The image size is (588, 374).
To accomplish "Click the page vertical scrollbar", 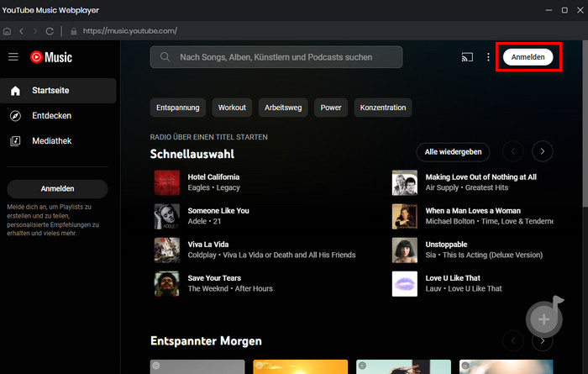I will click(585, 124).
